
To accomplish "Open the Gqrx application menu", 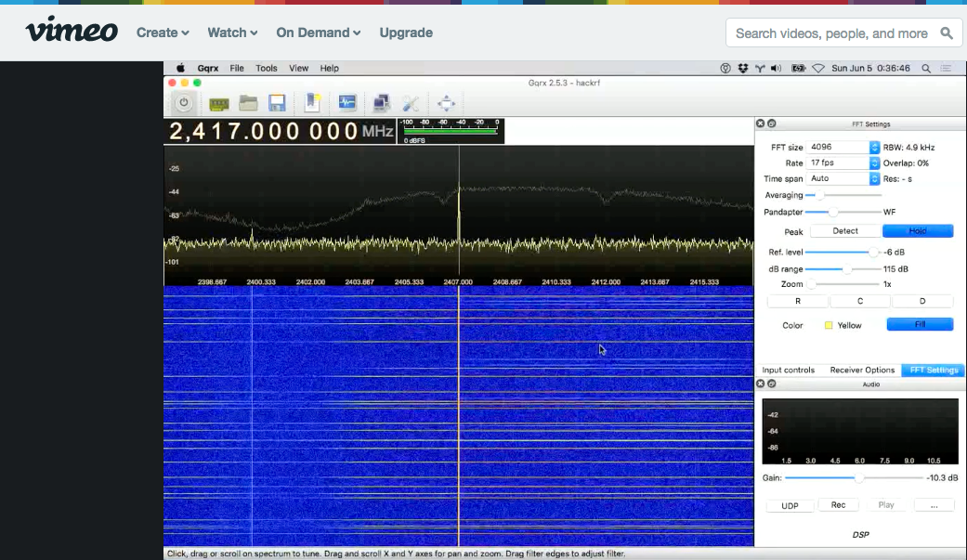I will pyautogui.click(x=208, y=69).
